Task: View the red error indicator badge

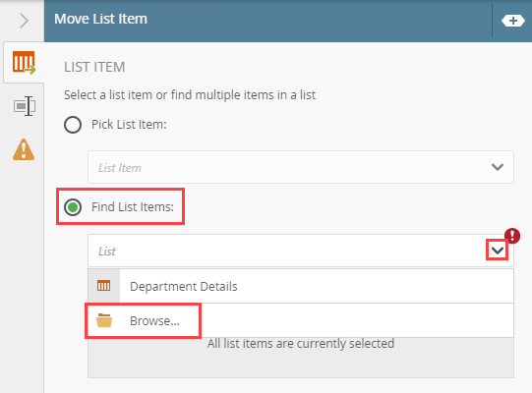Action: click(x=512, y=236)
